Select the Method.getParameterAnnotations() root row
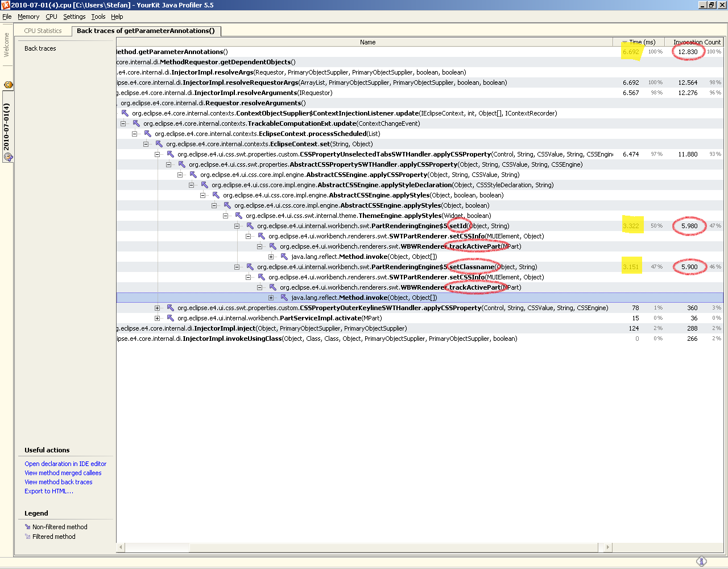The height and width of the screenshot is (569, 728). pos(420,52)
